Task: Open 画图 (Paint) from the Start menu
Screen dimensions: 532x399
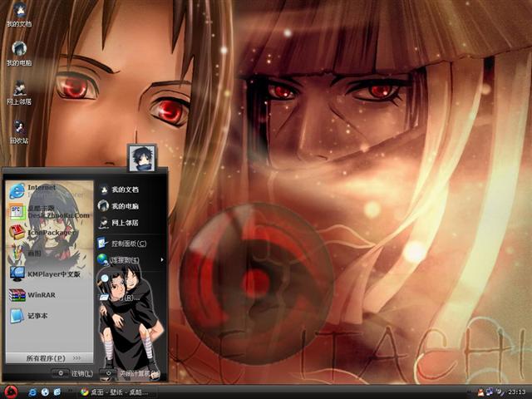Action: (33, 253)
